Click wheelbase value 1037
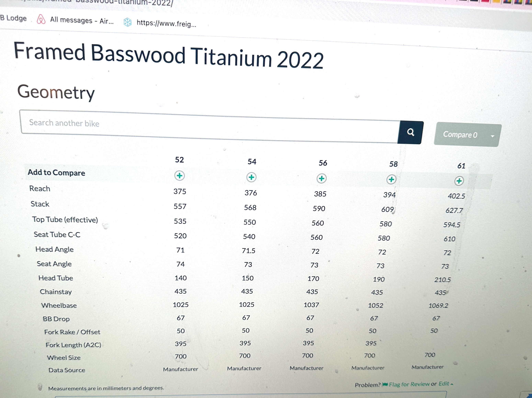Viewport: 532px width, 398px height. pos(311,305)
